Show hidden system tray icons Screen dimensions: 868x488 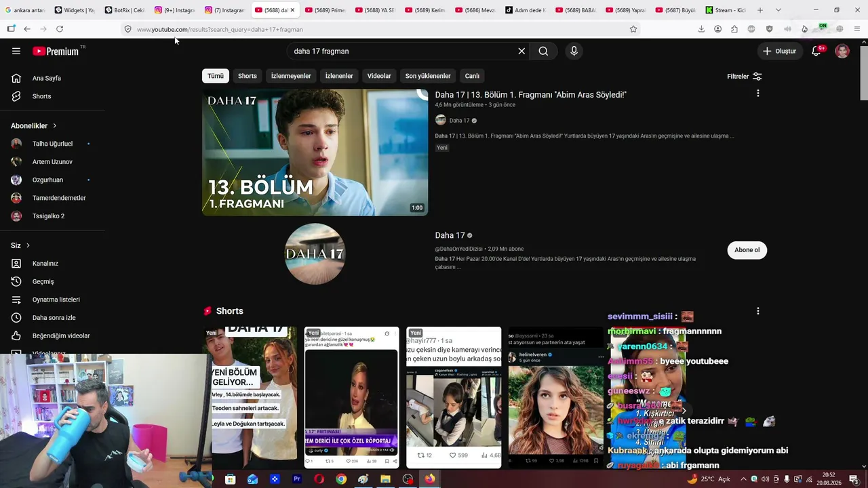point(744,479)
